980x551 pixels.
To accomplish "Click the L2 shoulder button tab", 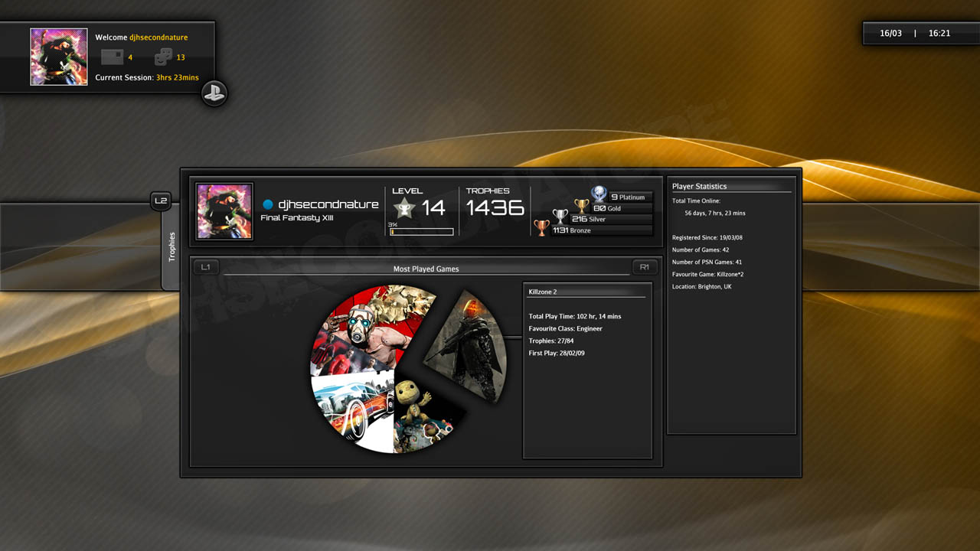I will pos(160,201).
